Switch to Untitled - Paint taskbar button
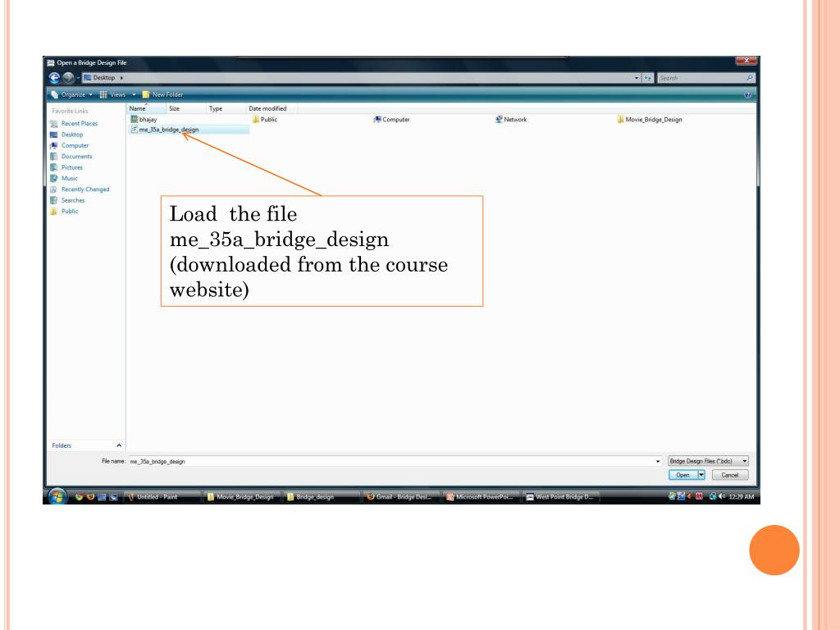This screenshot has width=840, height=630. (x=162, y=497)
